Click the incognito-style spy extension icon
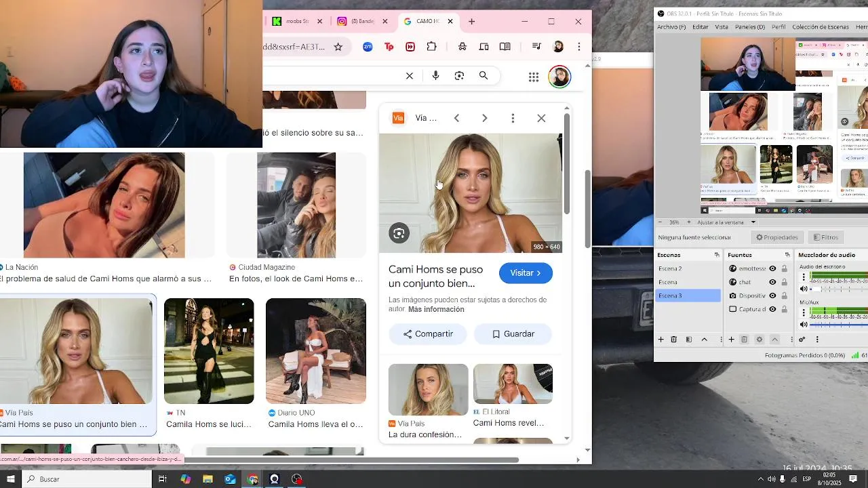Image resolution: width=868 pixels, height=488 pixels. [x=462, y=47]
